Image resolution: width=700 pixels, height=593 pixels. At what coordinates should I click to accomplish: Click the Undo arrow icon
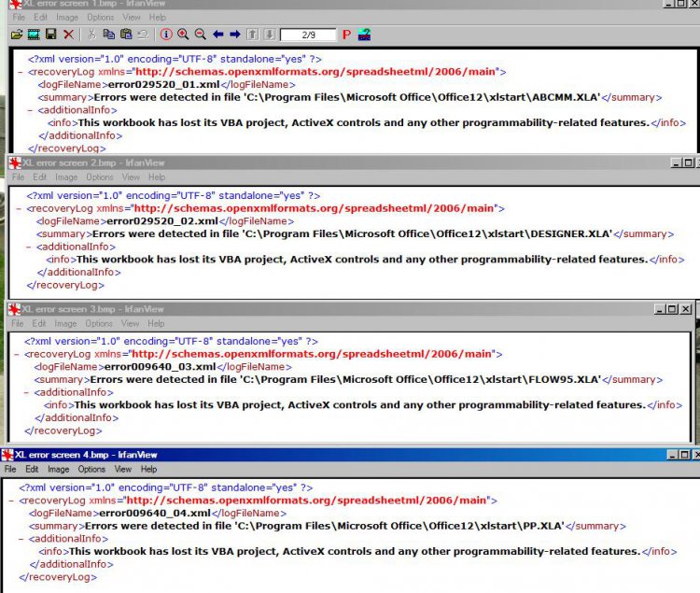(143, 35)
